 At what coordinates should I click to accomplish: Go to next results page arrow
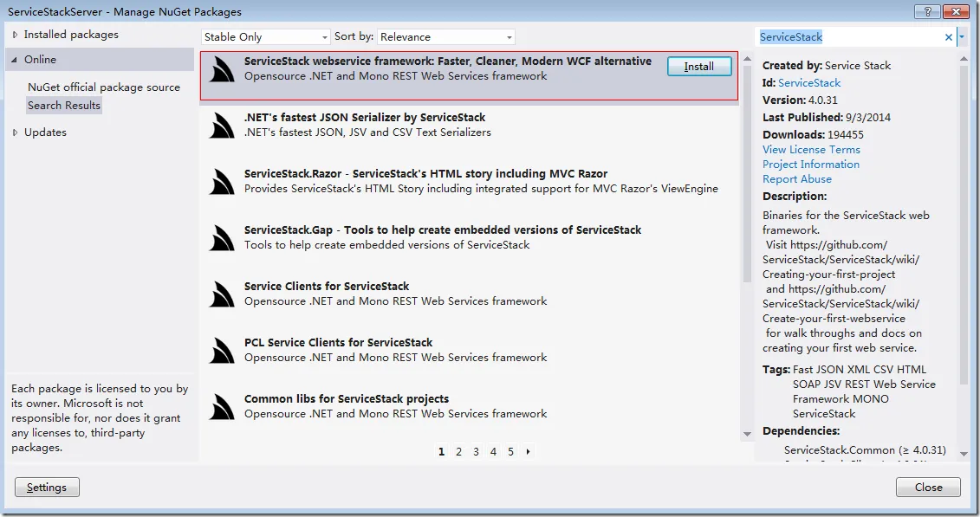pos(528,451)
